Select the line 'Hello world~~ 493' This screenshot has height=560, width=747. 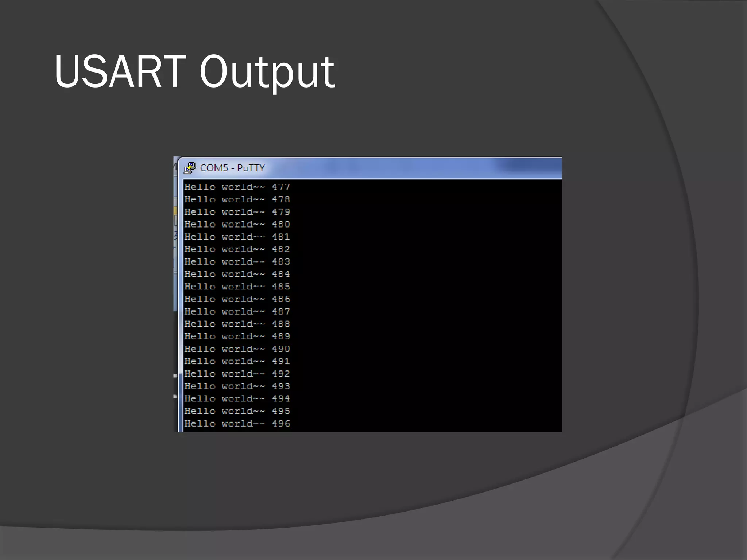237,386
